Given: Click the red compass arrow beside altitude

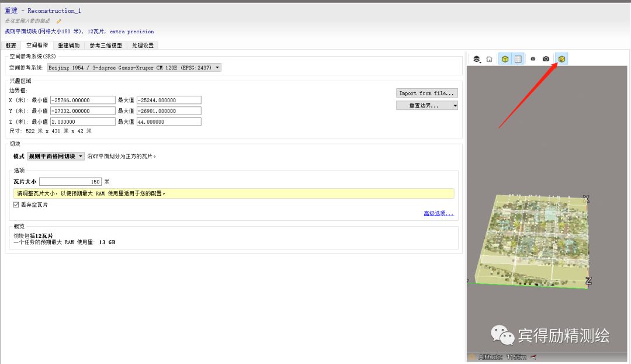Looking at the screenshot, I should (533, 357).
